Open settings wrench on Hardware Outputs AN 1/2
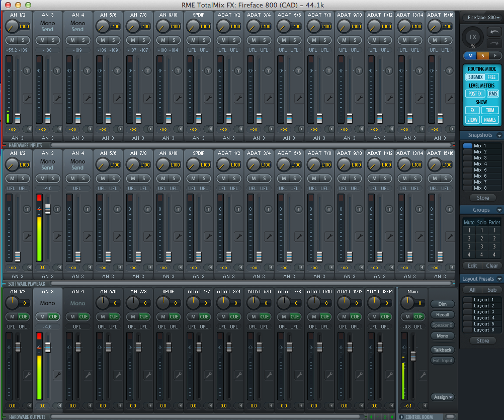 point(28,375)
